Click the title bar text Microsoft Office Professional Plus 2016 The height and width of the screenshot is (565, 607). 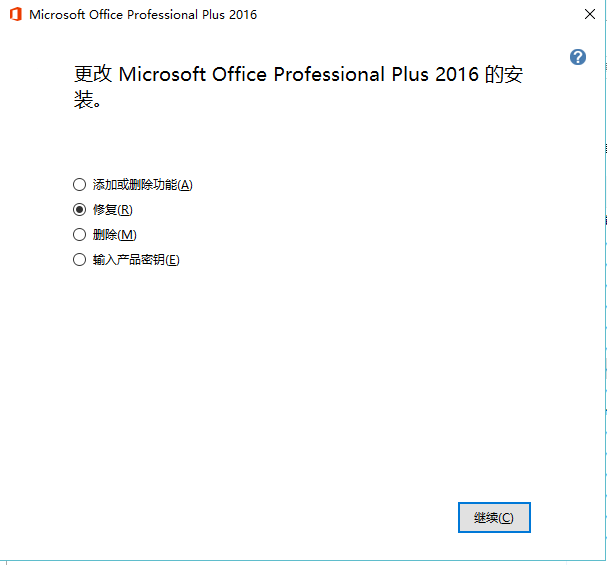point(143,15)
